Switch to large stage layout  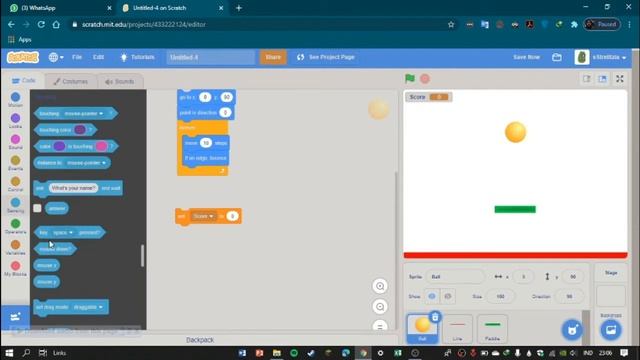click(602, 79)
